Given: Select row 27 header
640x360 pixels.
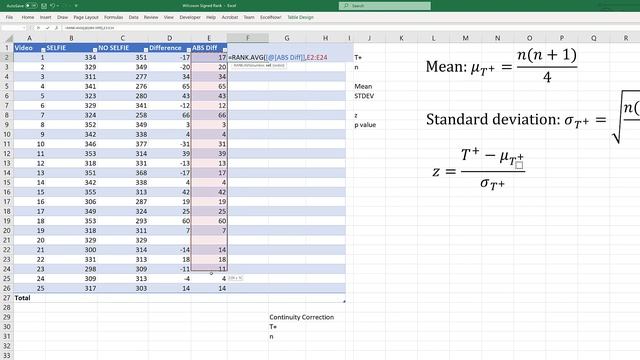Looking at the screenshot, I should [7, 298].
